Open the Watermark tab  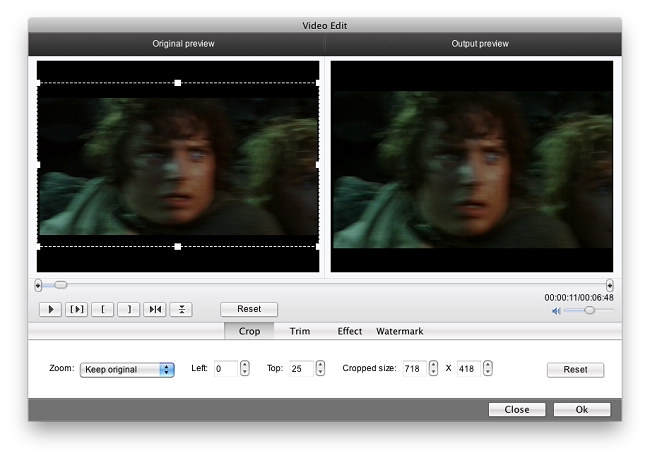tap(400, 331)
